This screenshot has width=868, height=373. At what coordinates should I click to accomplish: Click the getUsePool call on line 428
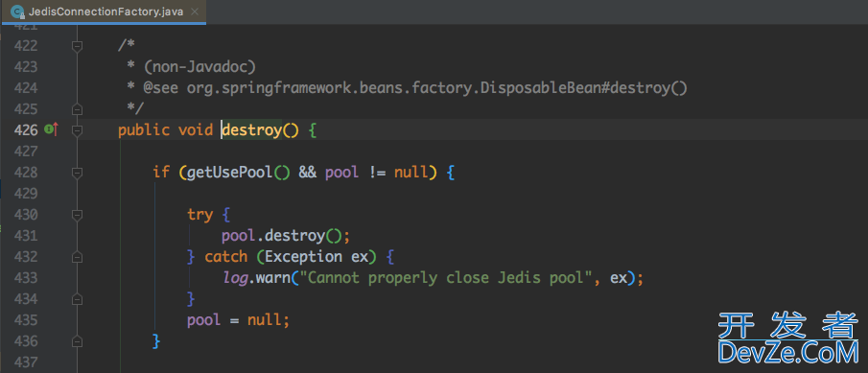[239, 173]
